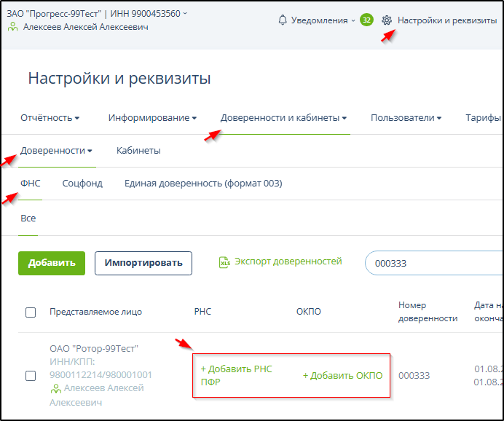Select the Соцфонд tab
The image size is (504, 421).
click(82, 184)
